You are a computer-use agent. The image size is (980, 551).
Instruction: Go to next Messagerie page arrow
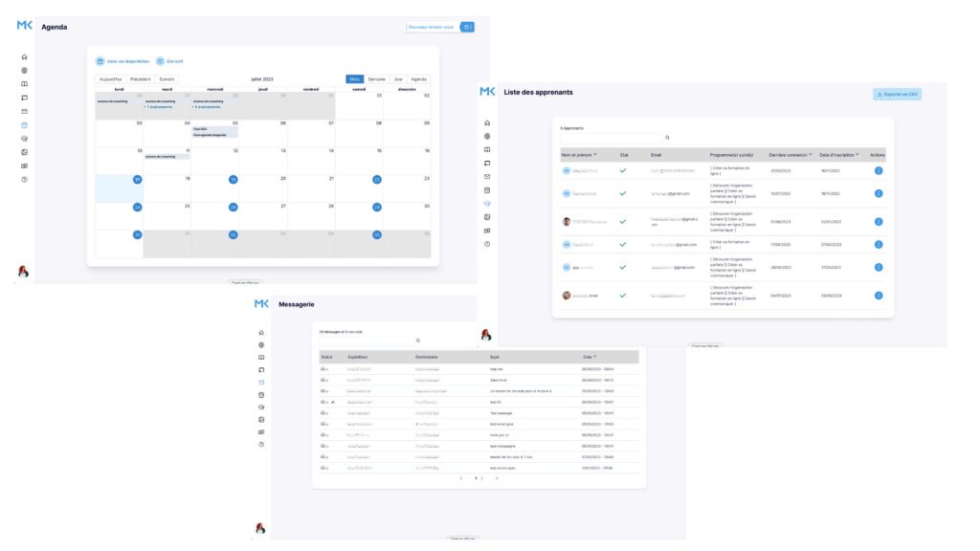pyautogui.click(x=497, y=478)
